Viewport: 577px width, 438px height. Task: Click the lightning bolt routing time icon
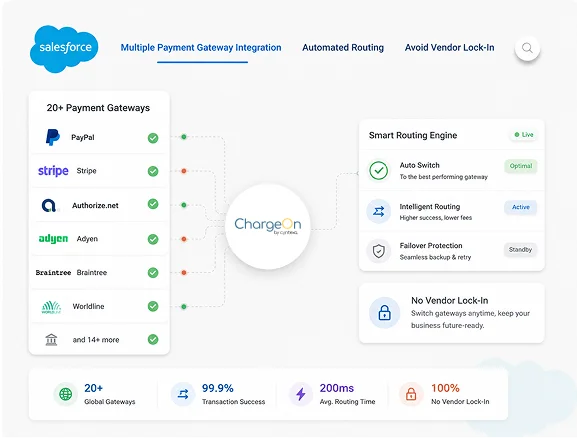pos(301,394)
